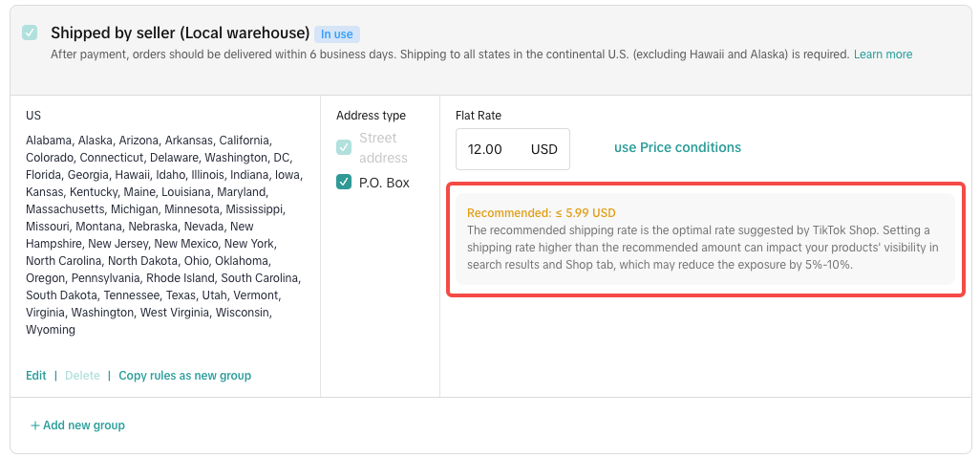The width and height of the screenshot is (980, 458).
Task: Click the US region label
Action: [33, 116]
